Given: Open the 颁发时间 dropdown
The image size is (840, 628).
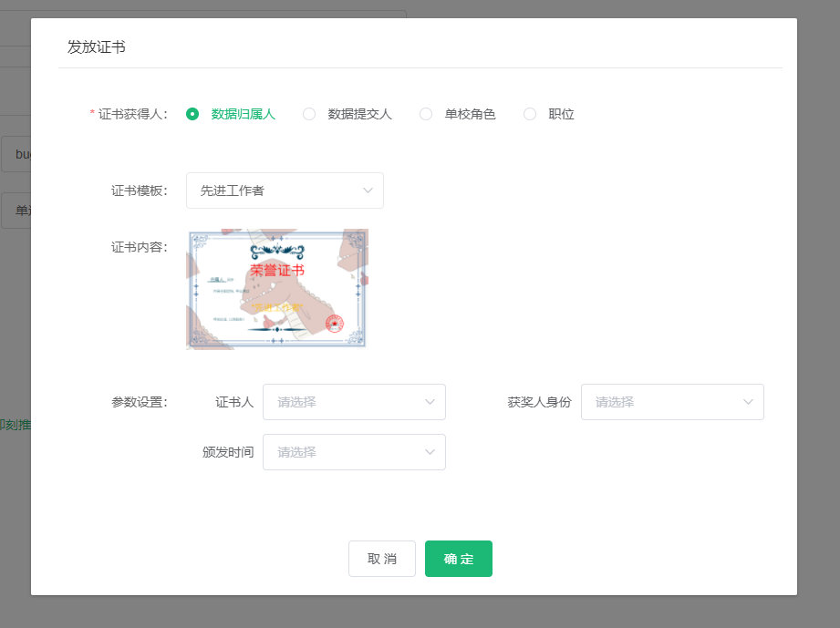Looking at the screenshot, I should pyautogui.click(x=354, y=452).
